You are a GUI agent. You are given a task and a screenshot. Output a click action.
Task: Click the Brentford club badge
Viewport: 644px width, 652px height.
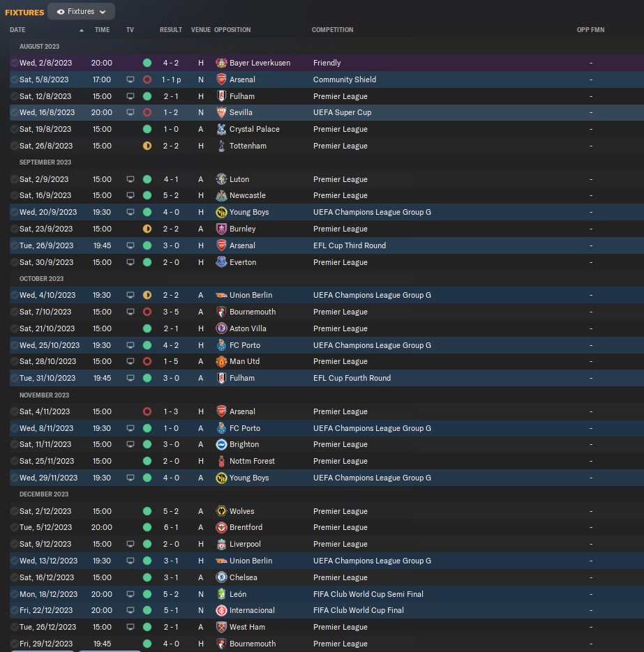pos(221,527)
